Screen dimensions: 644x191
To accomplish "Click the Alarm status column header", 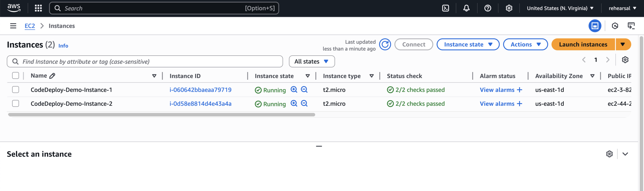I will click(x=497, y=76).
